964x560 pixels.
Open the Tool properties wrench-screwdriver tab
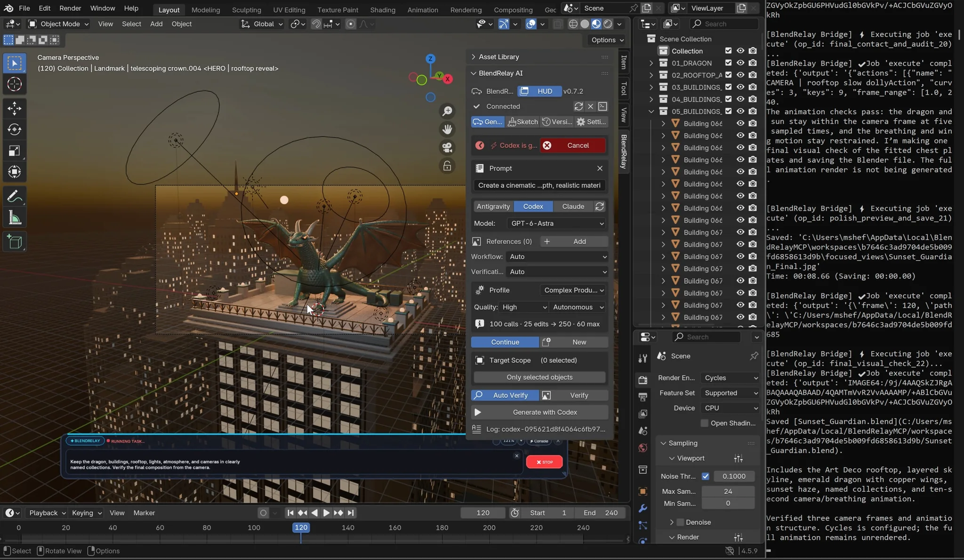643,358
